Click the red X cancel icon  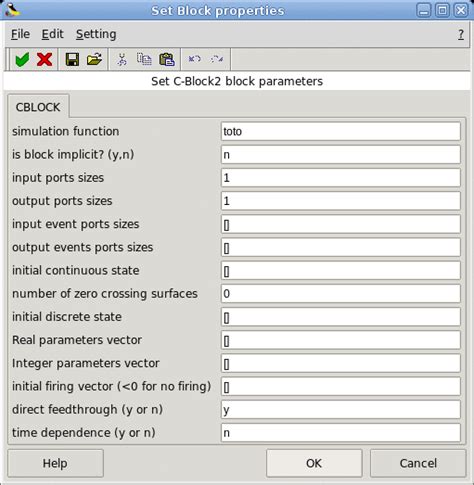click(44, 60)
